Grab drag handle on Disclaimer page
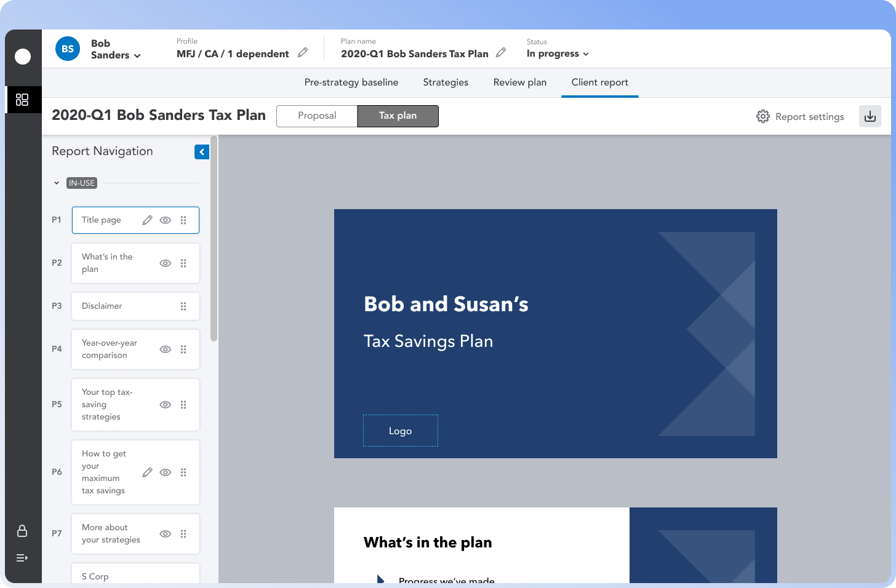Image resolution: width=896 pixels, height=588 pixels. click(x=183, y=306)
